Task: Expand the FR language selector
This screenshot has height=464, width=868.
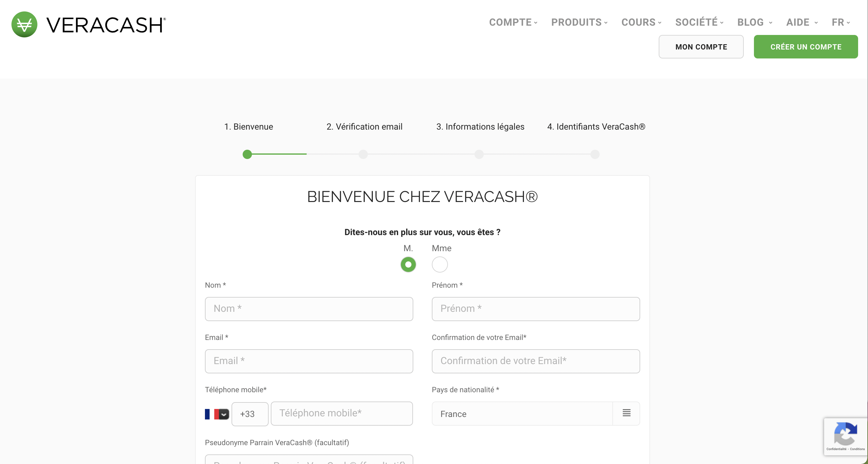Action: [841, 22]
